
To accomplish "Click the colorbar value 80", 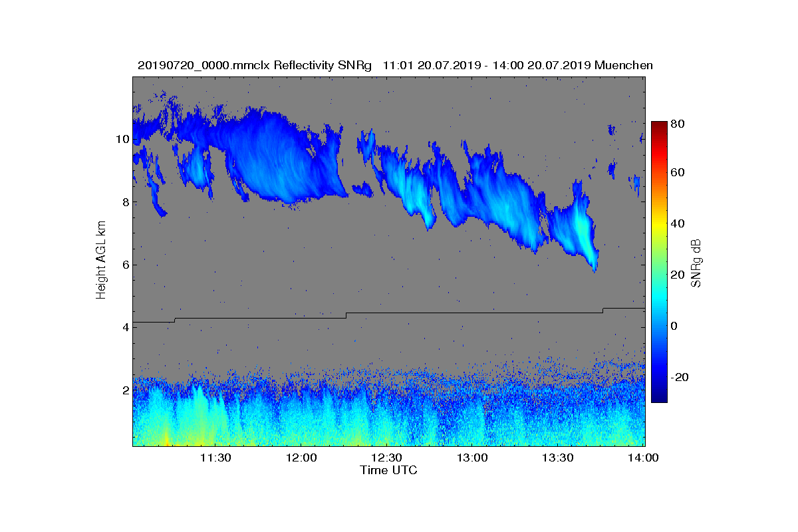I will (678, 123).
